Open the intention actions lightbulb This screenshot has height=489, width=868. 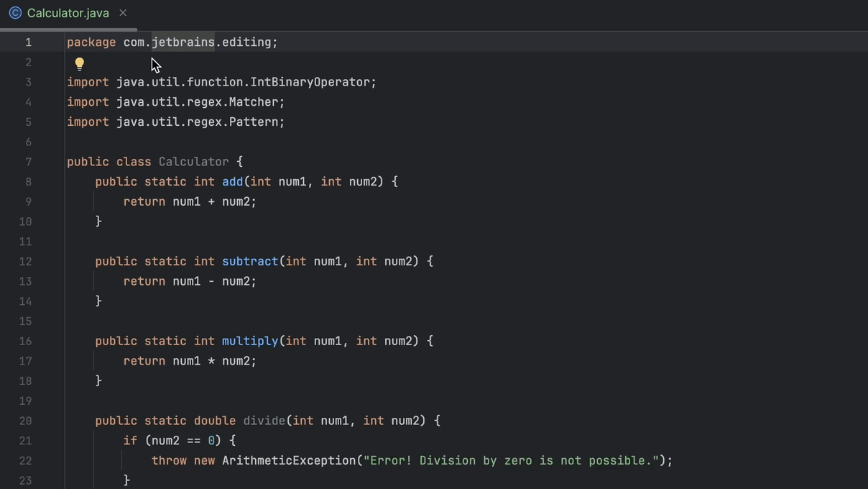(79, 63)
